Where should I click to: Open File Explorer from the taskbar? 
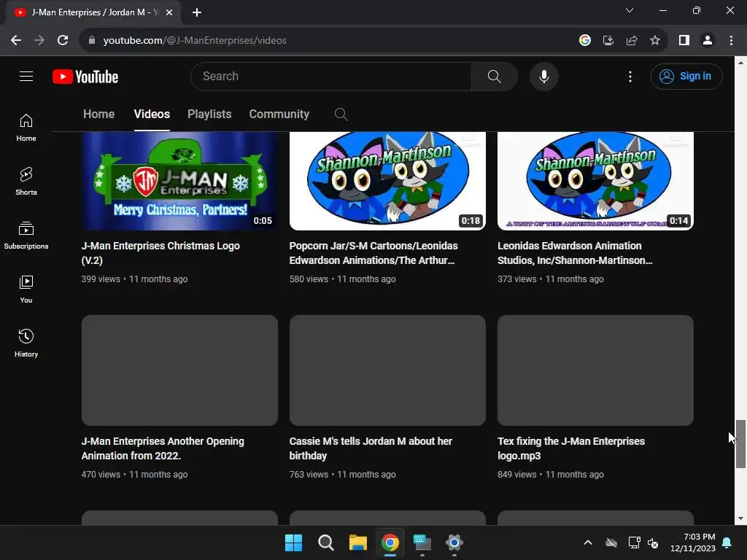pyautogui.click(x=357, y=542)
